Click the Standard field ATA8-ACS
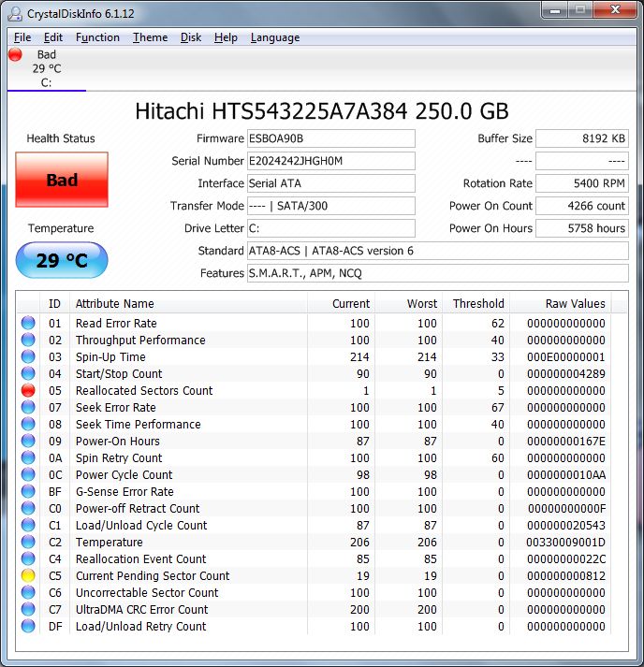 click(x=438, y=251)
